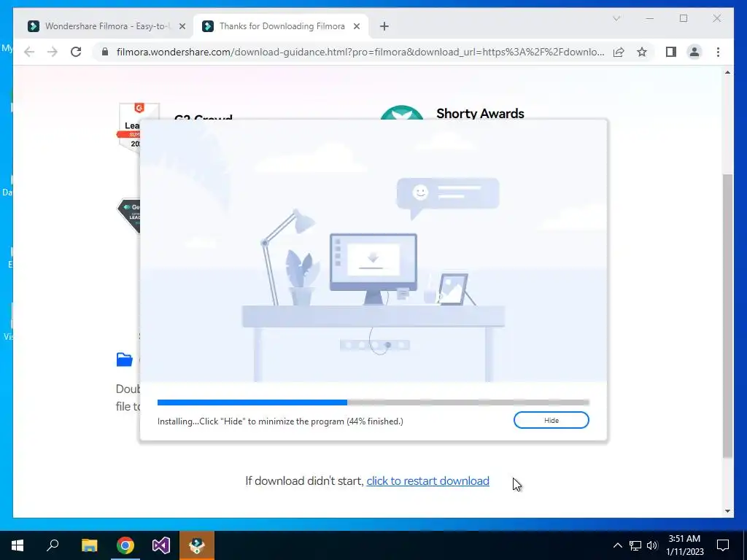The image size is (747, 560).
Task: Open the volume tray icon
Action: (x=652, y=545)
